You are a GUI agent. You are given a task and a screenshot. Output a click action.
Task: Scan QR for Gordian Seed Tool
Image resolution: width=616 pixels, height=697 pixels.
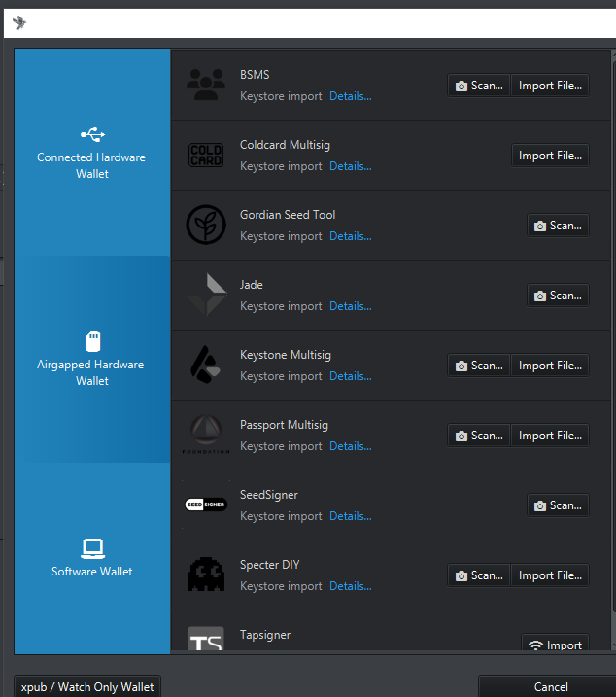(x=559, y=226)
